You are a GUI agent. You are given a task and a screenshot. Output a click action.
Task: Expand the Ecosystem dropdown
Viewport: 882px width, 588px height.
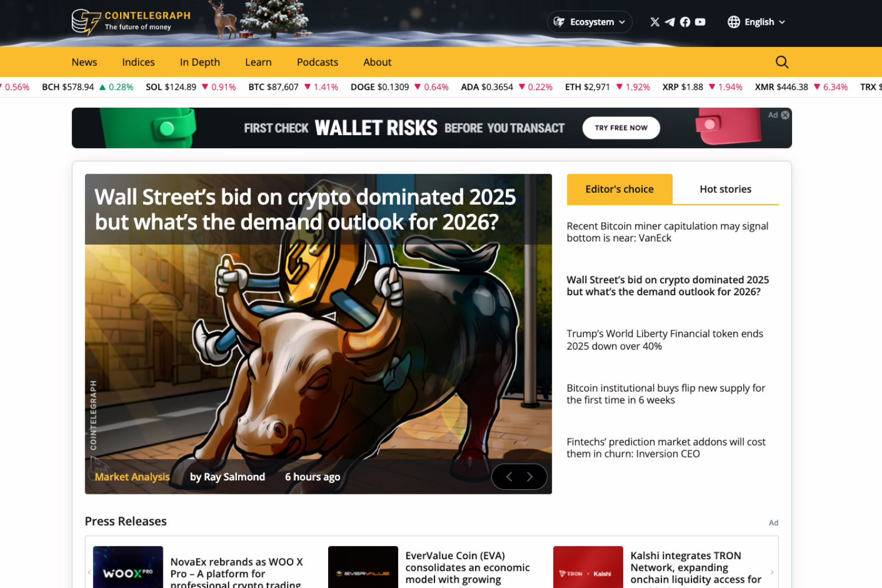[590, 22]
